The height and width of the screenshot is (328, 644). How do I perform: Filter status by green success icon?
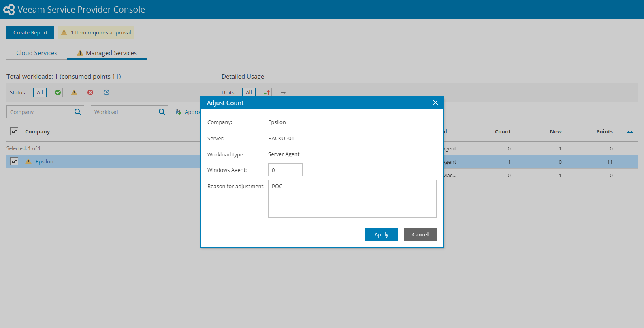pos(58,92)
